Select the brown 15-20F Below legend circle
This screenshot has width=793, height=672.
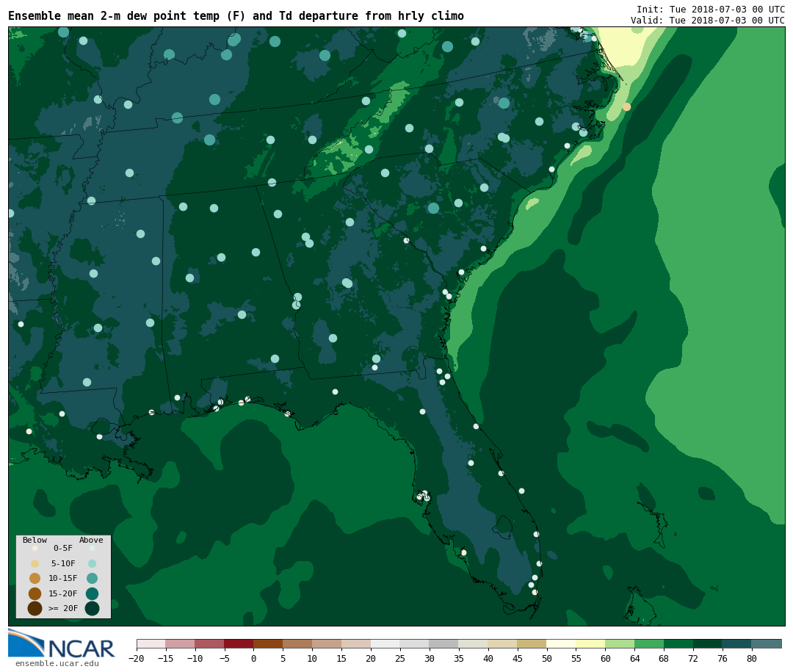[x=35, y=593]
